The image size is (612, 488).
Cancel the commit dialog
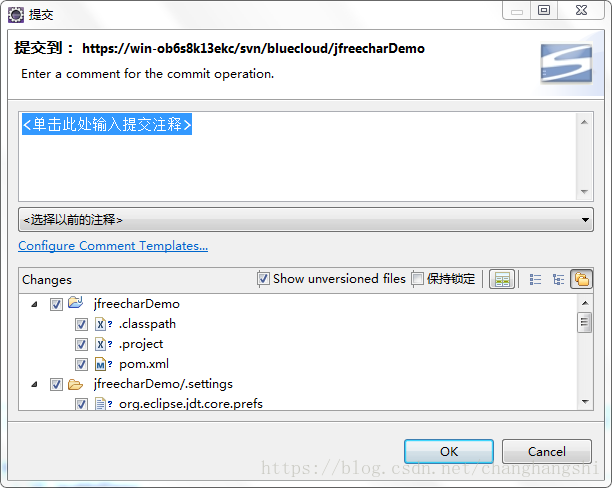(547, 452)
